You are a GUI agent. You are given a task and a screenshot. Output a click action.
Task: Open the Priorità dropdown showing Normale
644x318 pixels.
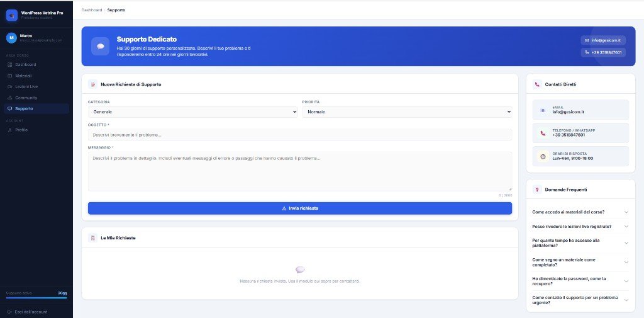[x=407, y=111]
